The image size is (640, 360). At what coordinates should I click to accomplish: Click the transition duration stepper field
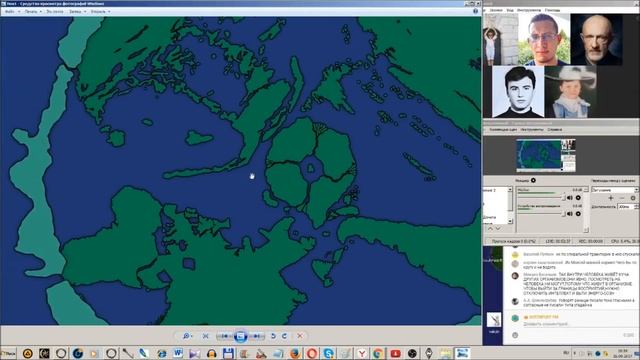pos(628,207)
